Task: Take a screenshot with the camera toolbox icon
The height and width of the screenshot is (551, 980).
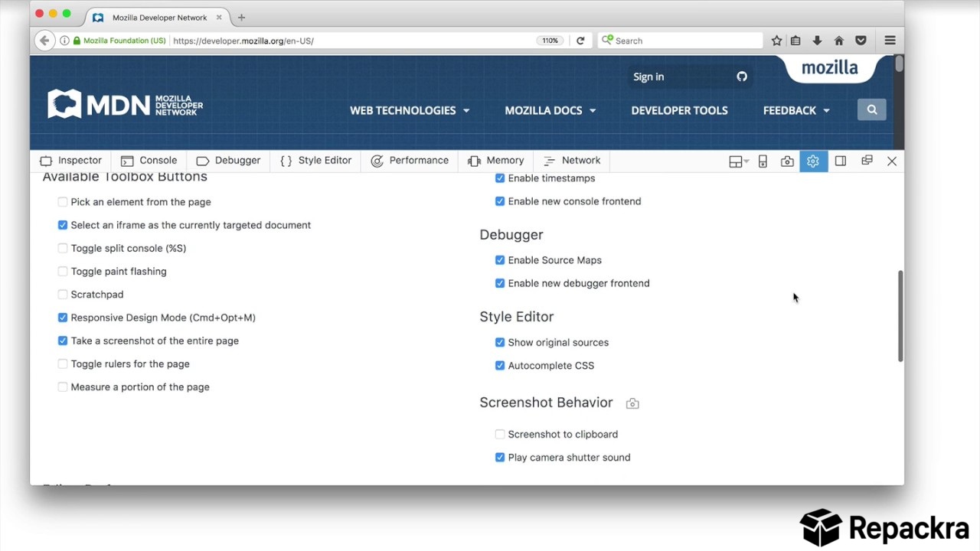Action: coord(787,161)
